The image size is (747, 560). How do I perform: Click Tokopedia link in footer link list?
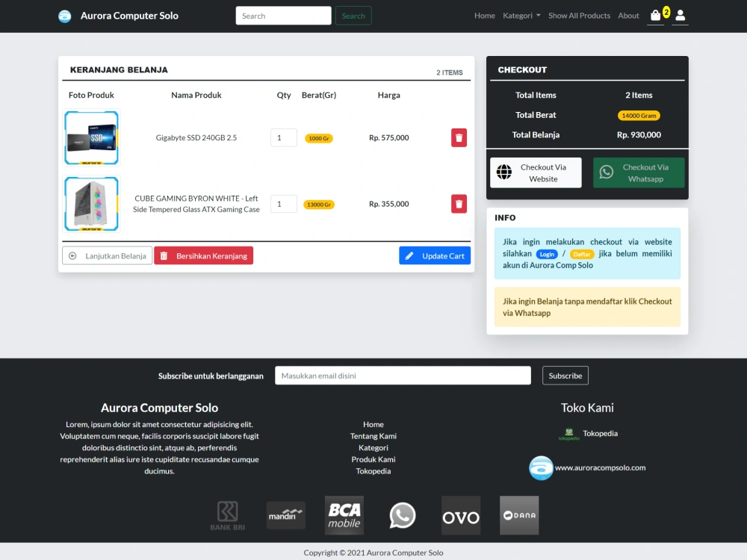tap(373, 471)
